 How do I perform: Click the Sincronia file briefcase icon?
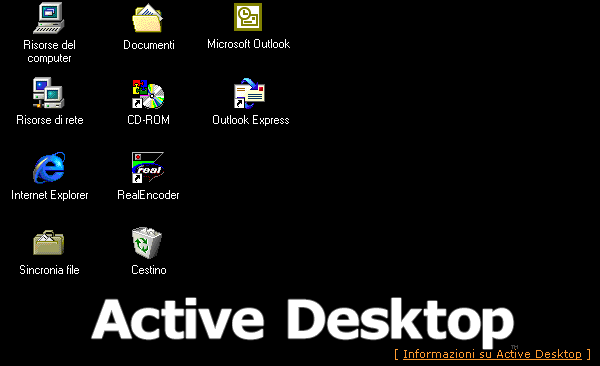click(49, 243)
